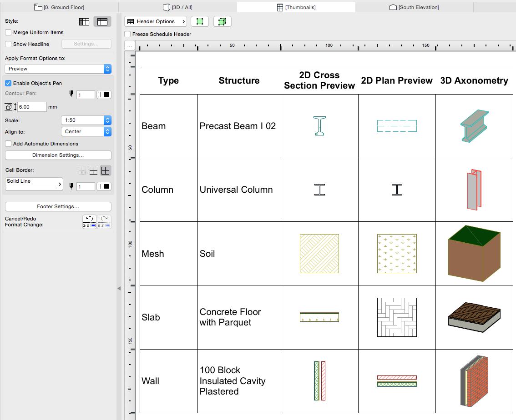The height and width of the screenshot is (420, 516).
Task: Tick the Freeze Schedule Header checkbox
Action: [x=128, y=34]
